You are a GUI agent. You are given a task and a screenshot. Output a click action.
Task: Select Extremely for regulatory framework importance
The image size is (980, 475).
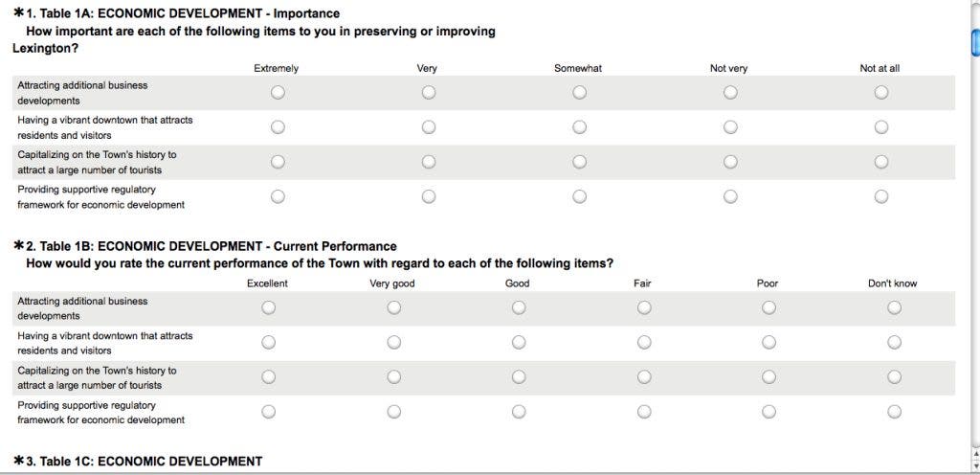pyautogui.click(x=278, y=196)
